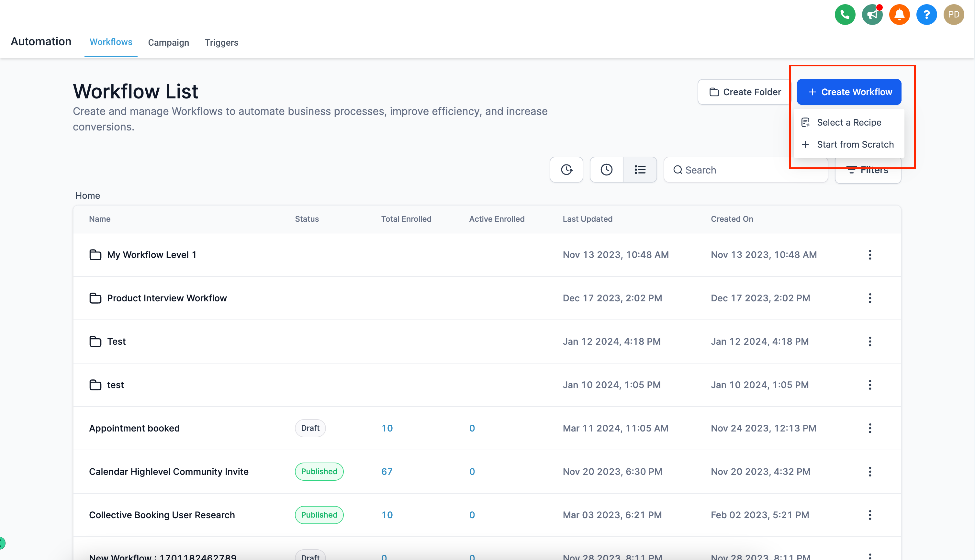Expand options for Calendar Highlevel Community Invite
Viewport: 975px width, 560px height.
(870, 472)
